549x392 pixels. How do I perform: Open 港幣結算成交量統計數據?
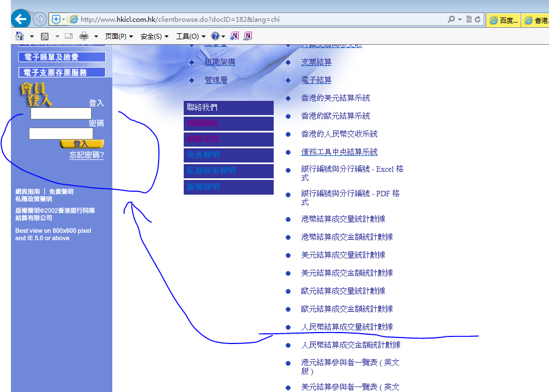click(x=343, y=219)
